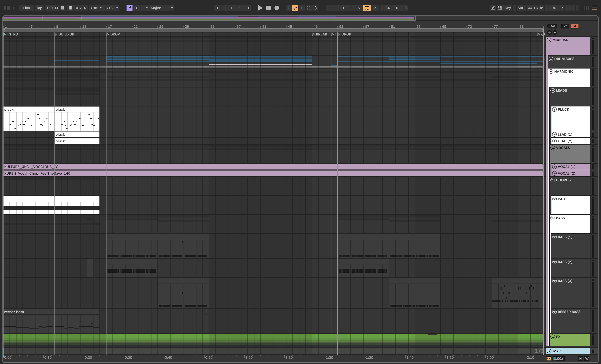Unfold the PLUCK track
Image resolution: width=601 pixels, height=364 pixels.
click(x=554, y=109)
